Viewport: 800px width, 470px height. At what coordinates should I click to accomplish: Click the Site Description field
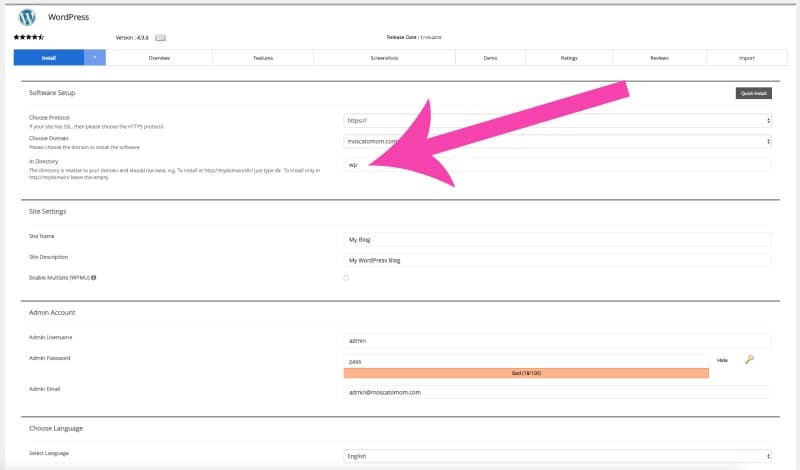557,260
